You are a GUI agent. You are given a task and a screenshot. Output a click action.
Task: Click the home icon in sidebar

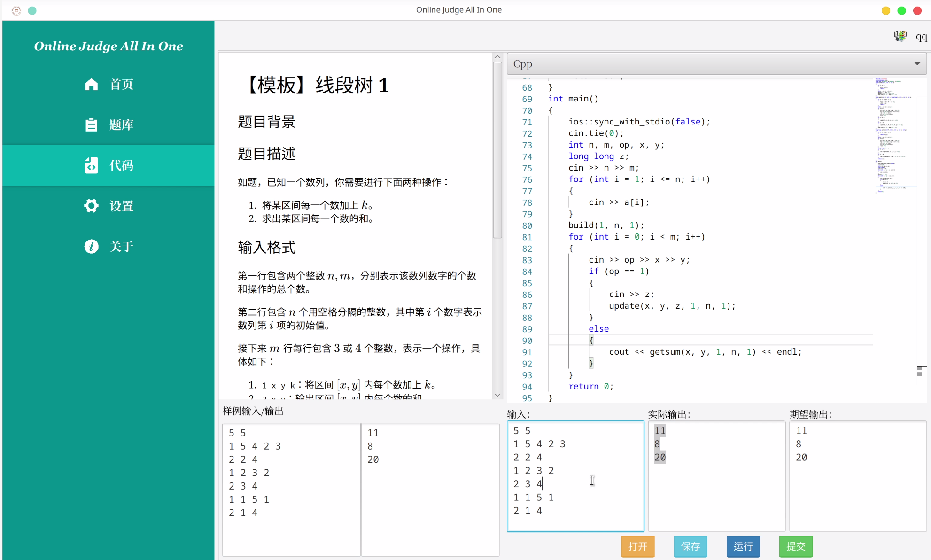(92, 84)
